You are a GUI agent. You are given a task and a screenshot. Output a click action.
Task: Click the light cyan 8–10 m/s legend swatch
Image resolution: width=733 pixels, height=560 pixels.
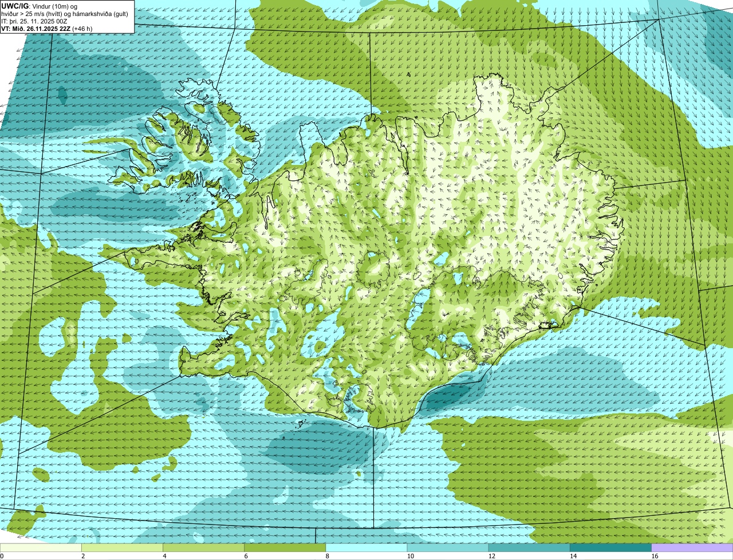point(366,548)
